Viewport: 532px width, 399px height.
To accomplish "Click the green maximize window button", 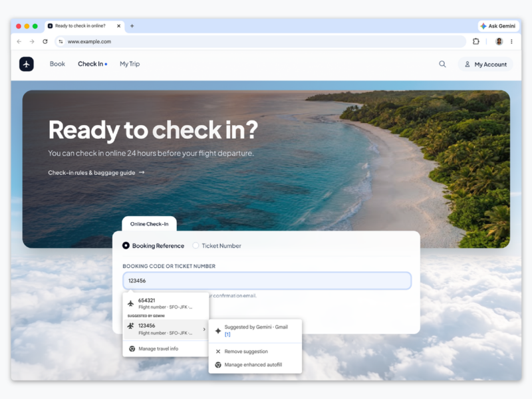I will point(35,26).
